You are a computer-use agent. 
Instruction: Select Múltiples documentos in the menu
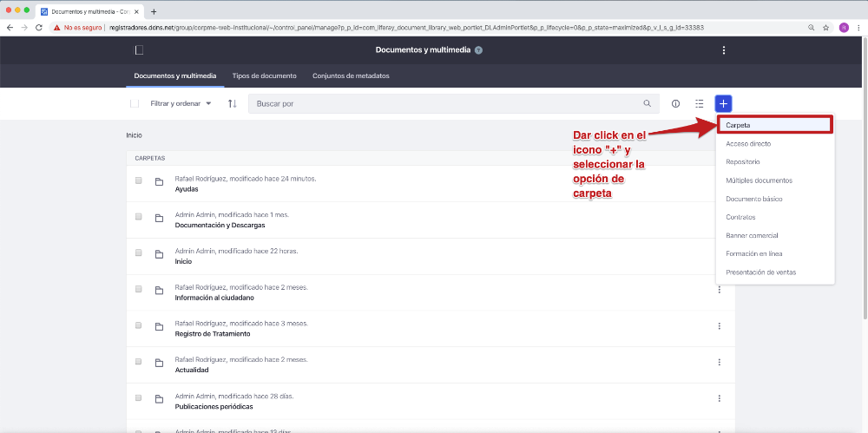click(759, 180)
